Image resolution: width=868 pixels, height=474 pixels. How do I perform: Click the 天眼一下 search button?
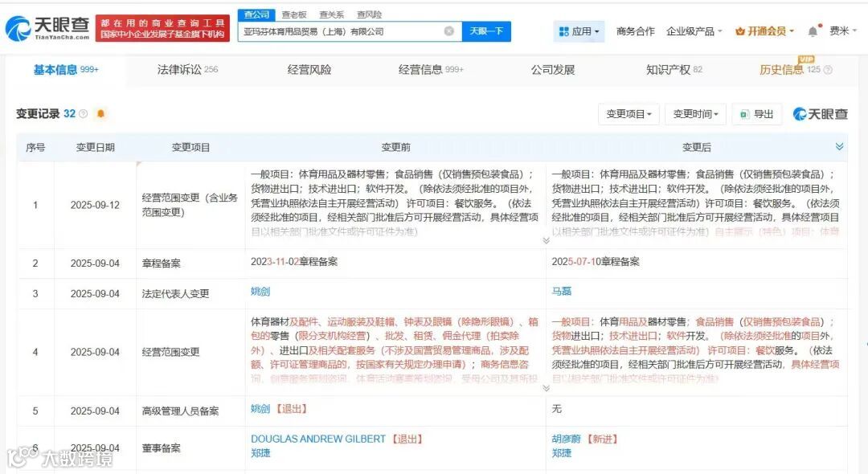[486, 31]
